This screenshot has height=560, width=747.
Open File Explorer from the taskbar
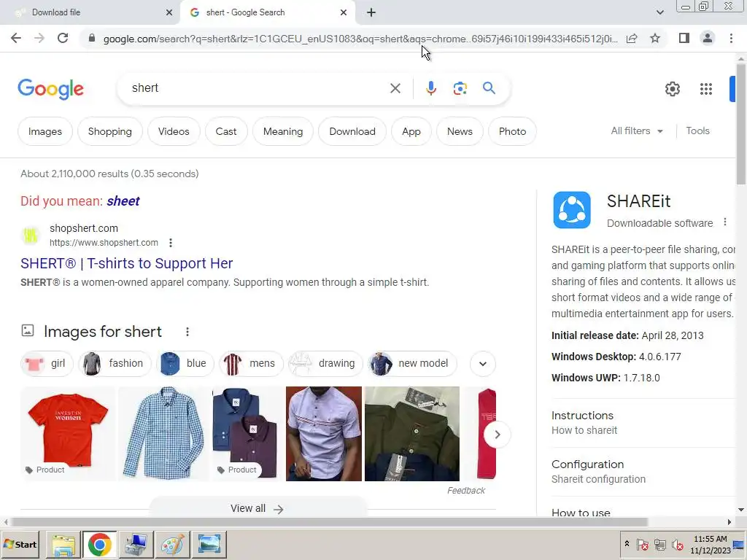[x=63, y=544]
